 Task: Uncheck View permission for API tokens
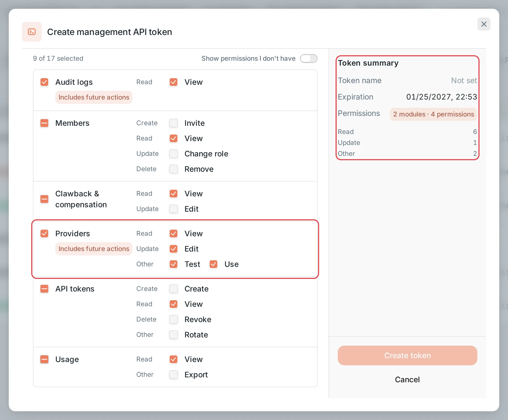pos(174,304)
